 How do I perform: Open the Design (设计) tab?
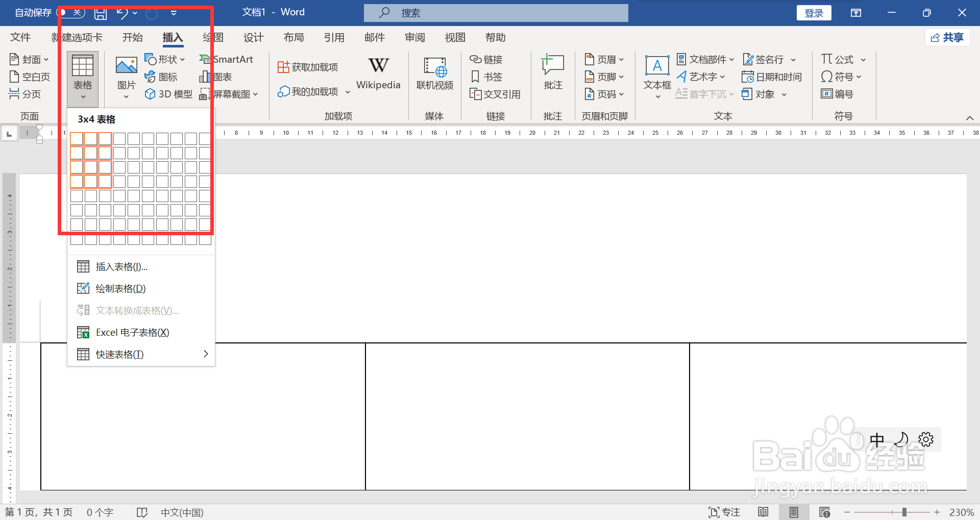pos(254,37)
